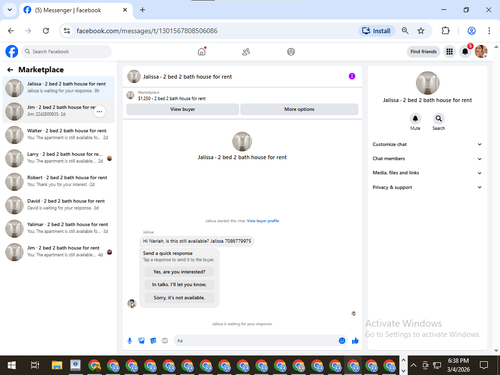Open Windows Start menu
The width and height of the screenshot is (500, 375).
pyautogui.click(x=12, y=365)
